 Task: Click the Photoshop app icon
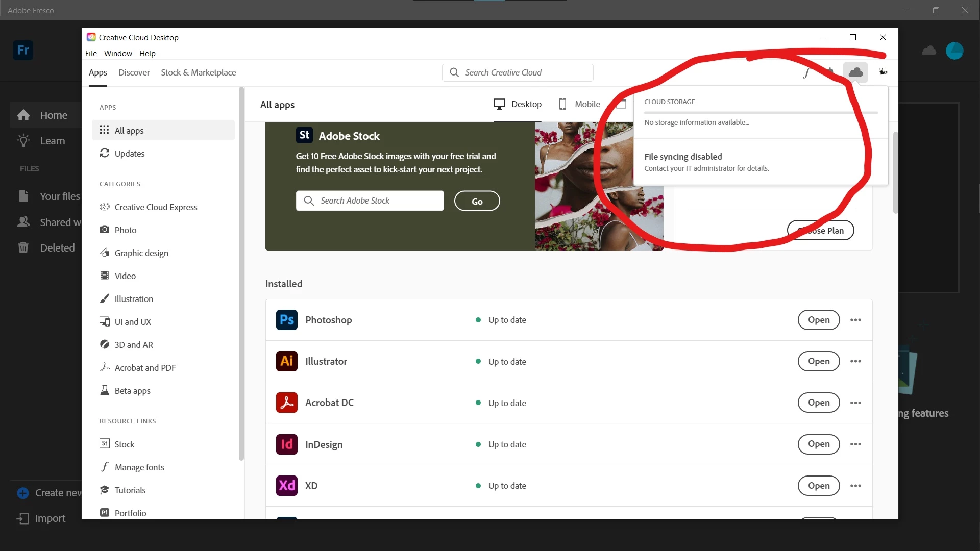click(286, 320)
